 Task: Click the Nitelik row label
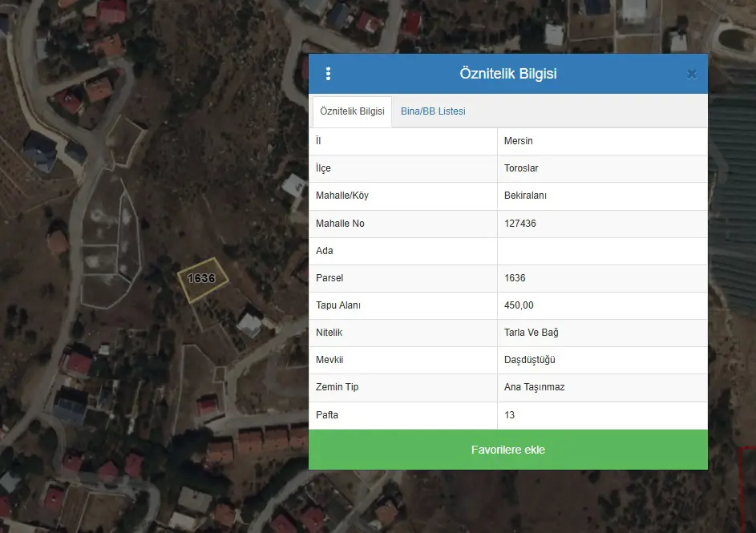(x=329, y=333)
